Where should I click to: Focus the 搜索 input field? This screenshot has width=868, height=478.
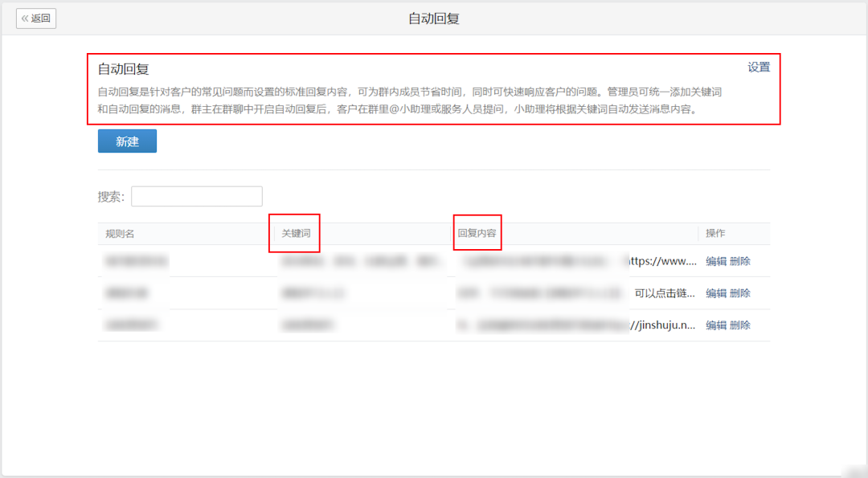pyautogui.click(x=197, y=197)
